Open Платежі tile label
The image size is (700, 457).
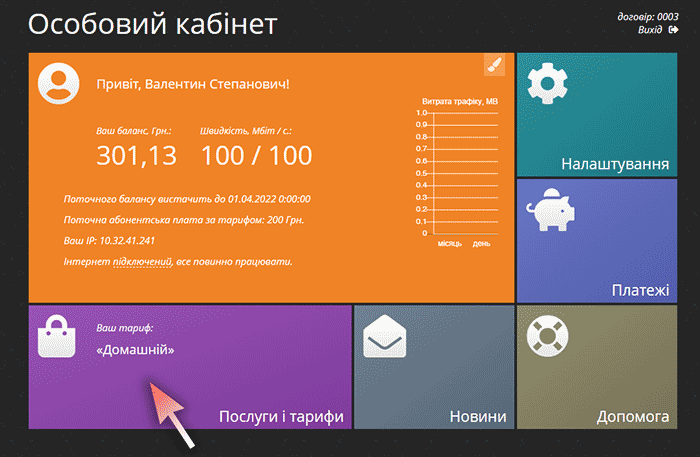click(640, 290)
